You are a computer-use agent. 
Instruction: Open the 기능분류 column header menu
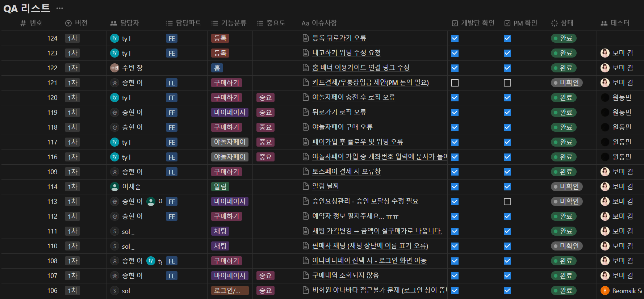229,23
